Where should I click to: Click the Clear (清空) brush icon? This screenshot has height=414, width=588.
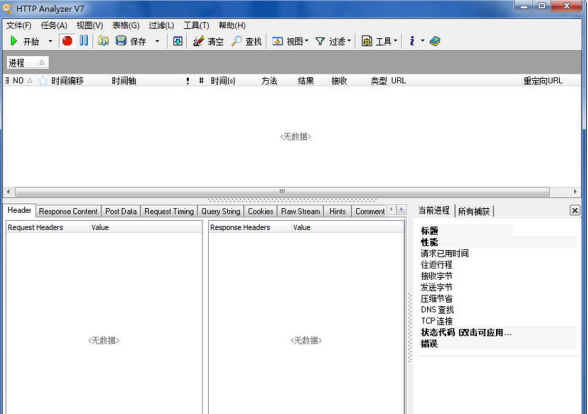(198, 41)
